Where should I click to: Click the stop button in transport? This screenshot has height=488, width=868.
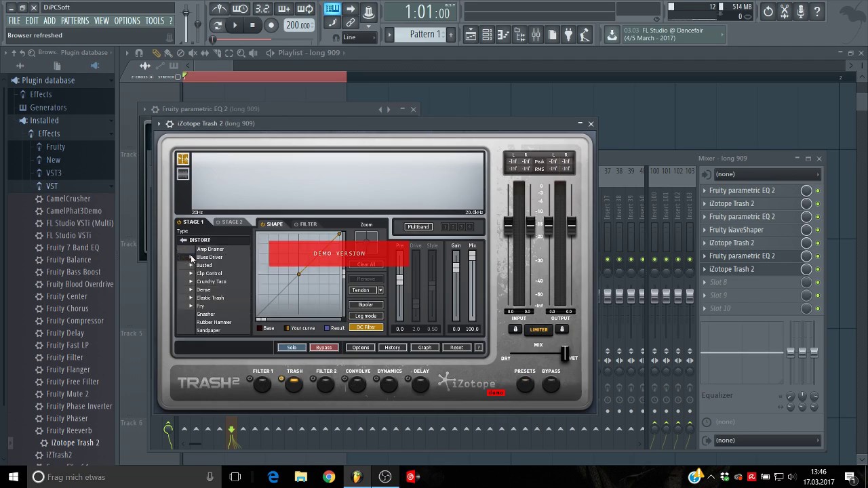point(252,26)
